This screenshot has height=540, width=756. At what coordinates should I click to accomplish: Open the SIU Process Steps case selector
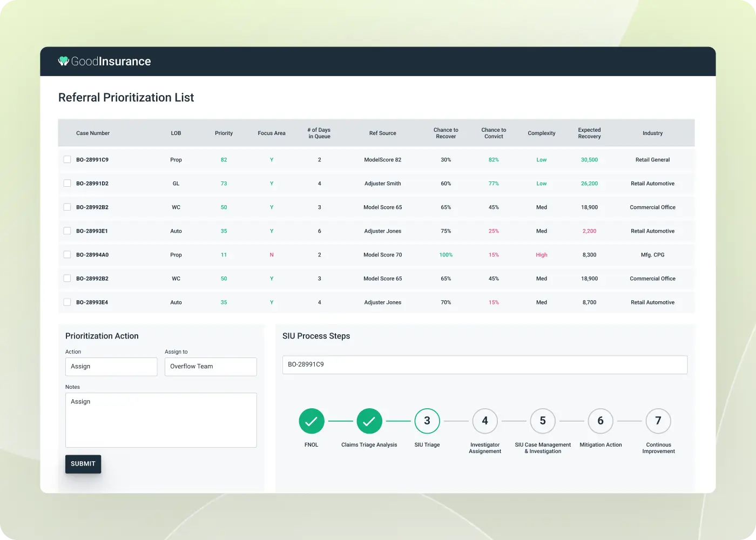click(x=484, y=364)
